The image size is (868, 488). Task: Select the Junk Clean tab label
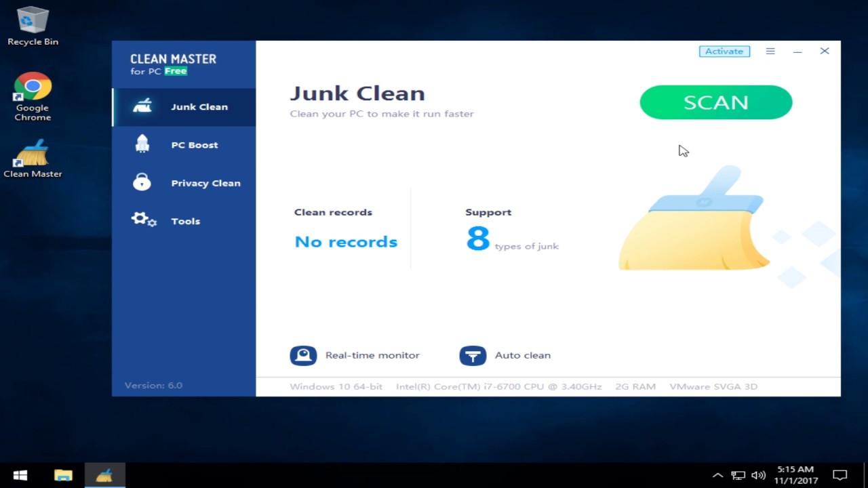(x=199, y=106)
